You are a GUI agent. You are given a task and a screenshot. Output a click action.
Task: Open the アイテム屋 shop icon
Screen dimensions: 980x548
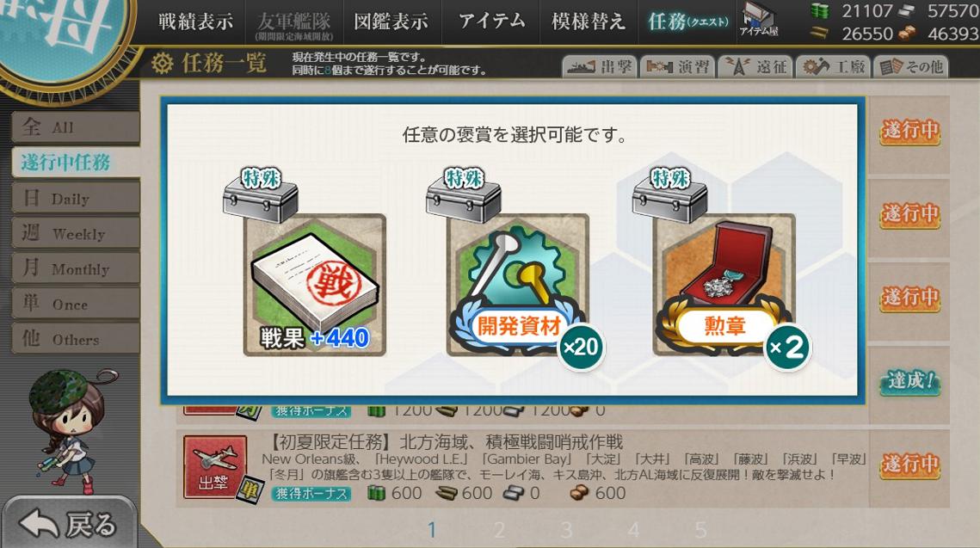pyautogui.click(x=758, y=20)
